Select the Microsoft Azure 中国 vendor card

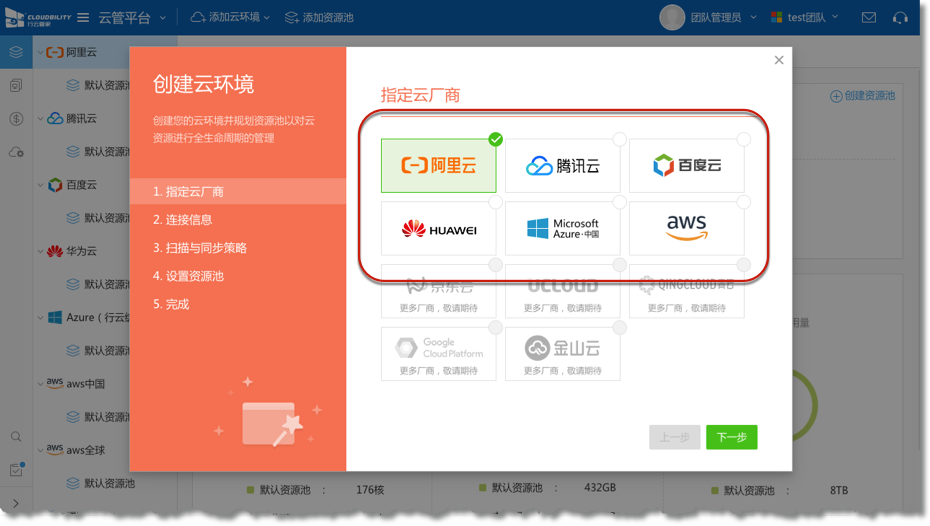[562, 228]
